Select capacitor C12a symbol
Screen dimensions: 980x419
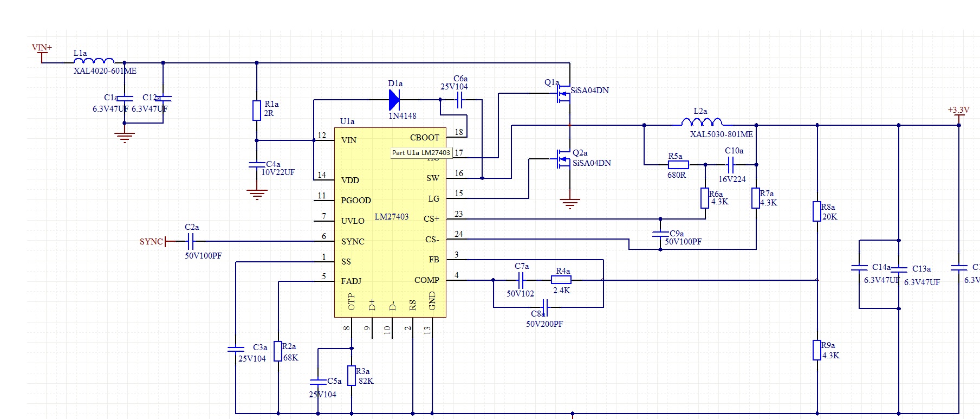pos(163,98)
